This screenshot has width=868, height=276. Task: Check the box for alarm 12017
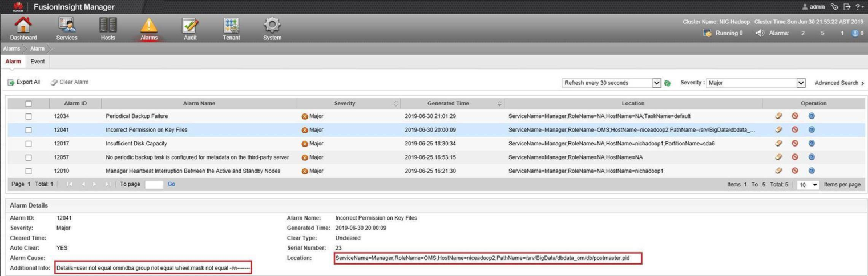[29, 144]
